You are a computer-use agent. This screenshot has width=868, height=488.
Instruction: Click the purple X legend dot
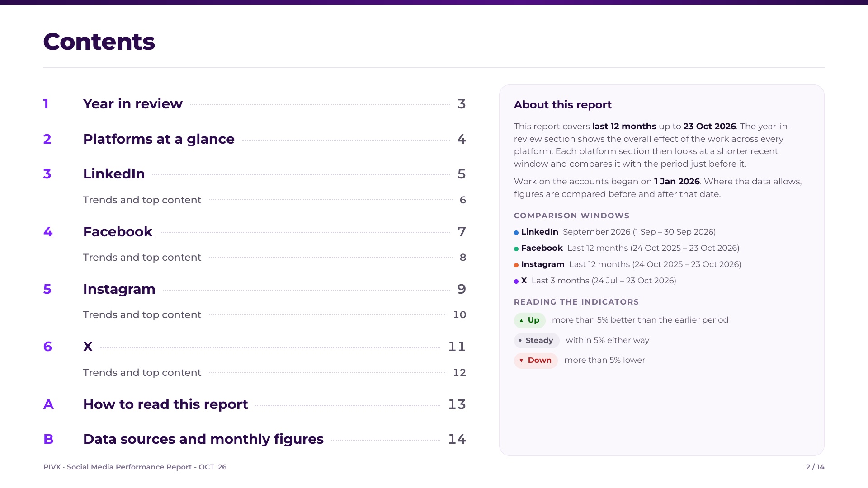pos(516,282)
